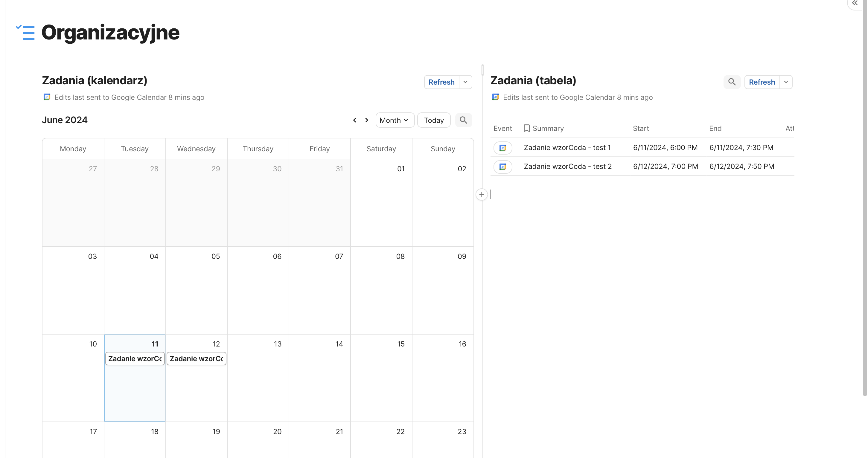This screenshot has height=458, width=868.
Task: Expand dropdown next to calendar Refresh
Action: point(465,82)
